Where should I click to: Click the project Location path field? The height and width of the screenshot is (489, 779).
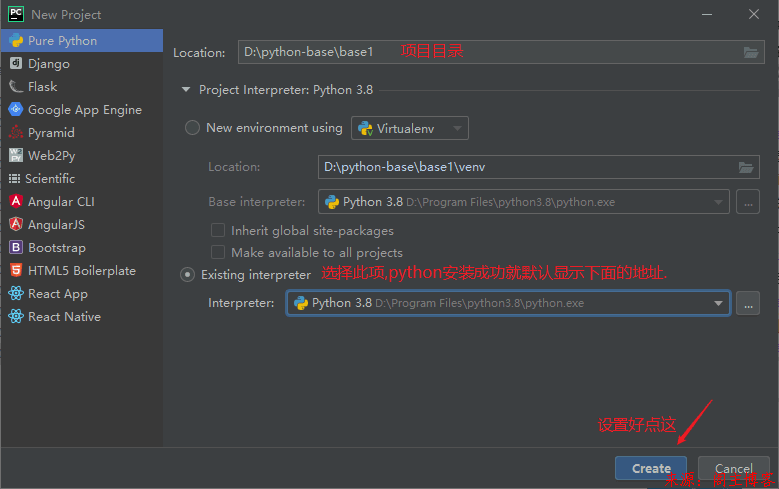click(501, 52)
